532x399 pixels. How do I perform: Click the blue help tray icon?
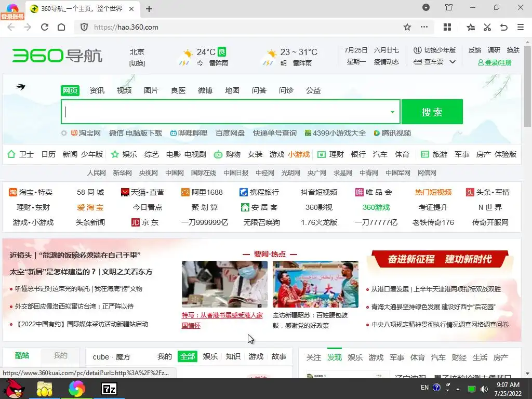pyautogui.click(x=436, y=388)
